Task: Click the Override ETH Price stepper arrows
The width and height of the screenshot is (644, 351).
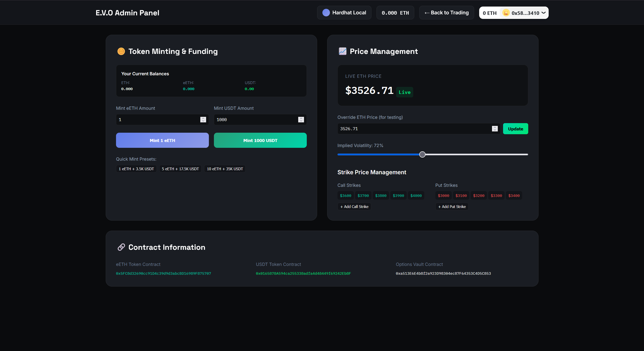Action: (495, 129)
